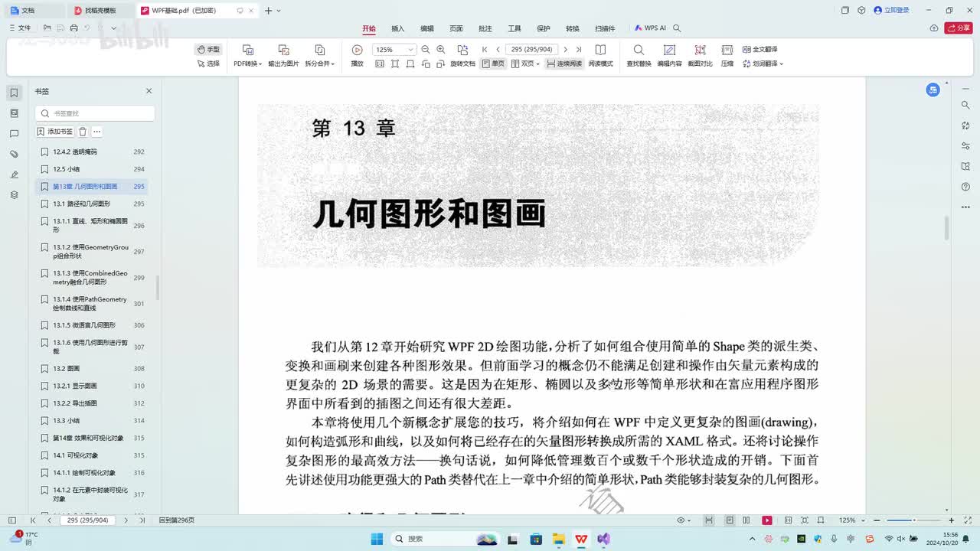Open the 文件 file menu
Screen dimensions: 980x551
point(21,28)
